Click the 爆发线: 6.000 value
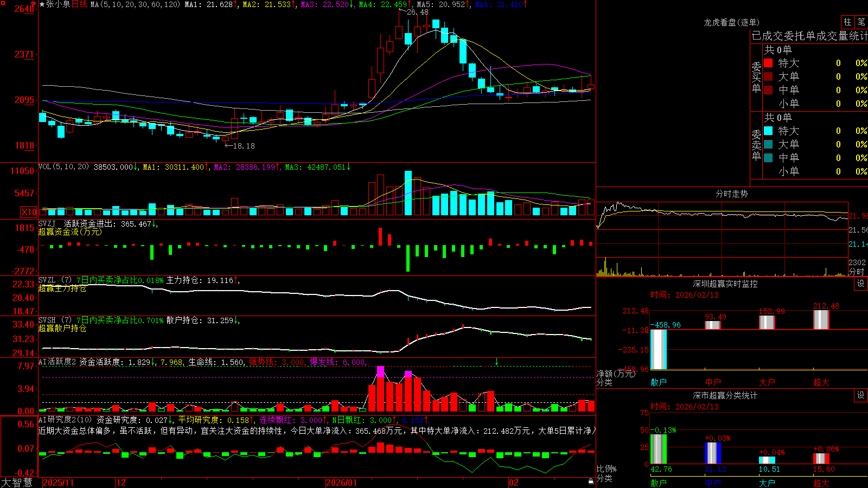The height and width of the screenshot is (488, 868). coord(337,362)
